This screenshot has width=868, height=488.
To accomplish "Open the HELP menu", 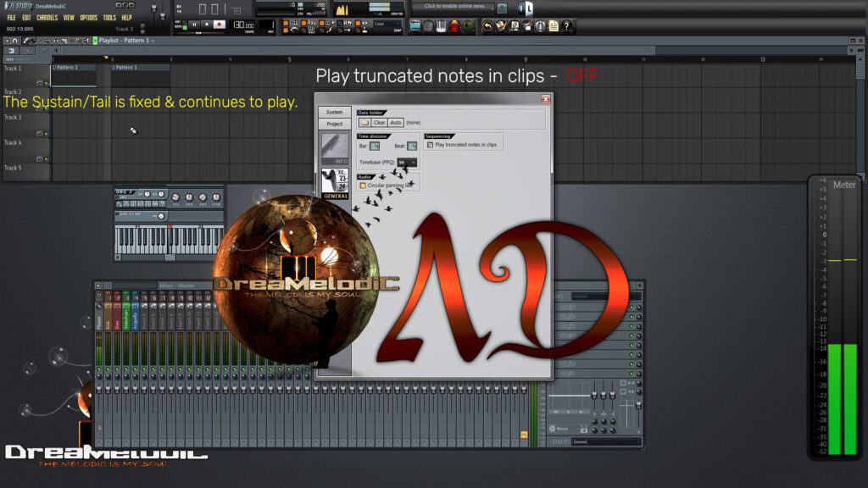I will pos(127,18).
